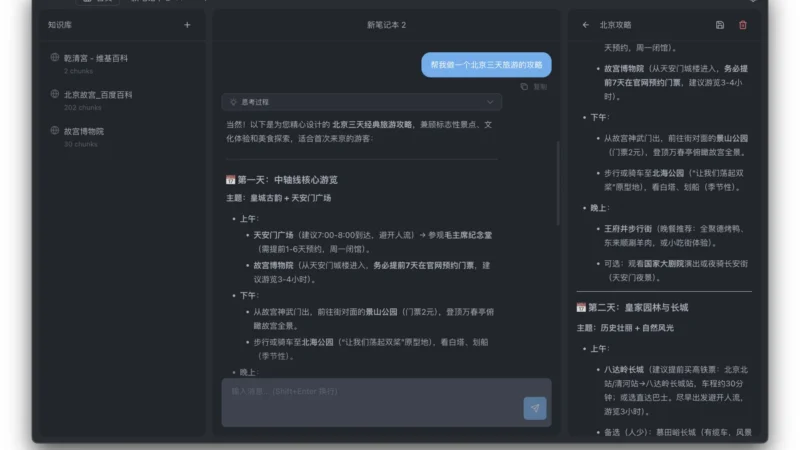Click 下午 bullet in chat answer
The height and width of the screenshot is (450, 800).
pyautogui.click(x=249, y=295)
